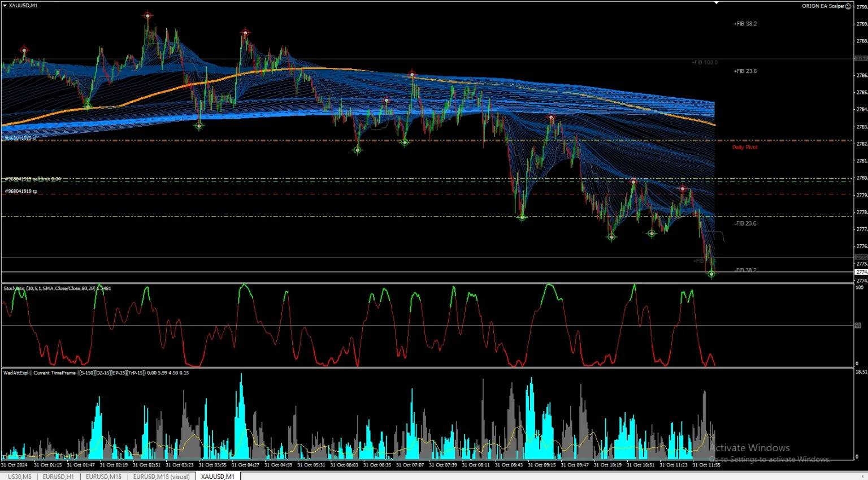This screenshot has width=868, height=480.
Task: Open the XAUUSD,M1 chart title dropdown arrow
Action: (5, 6)
